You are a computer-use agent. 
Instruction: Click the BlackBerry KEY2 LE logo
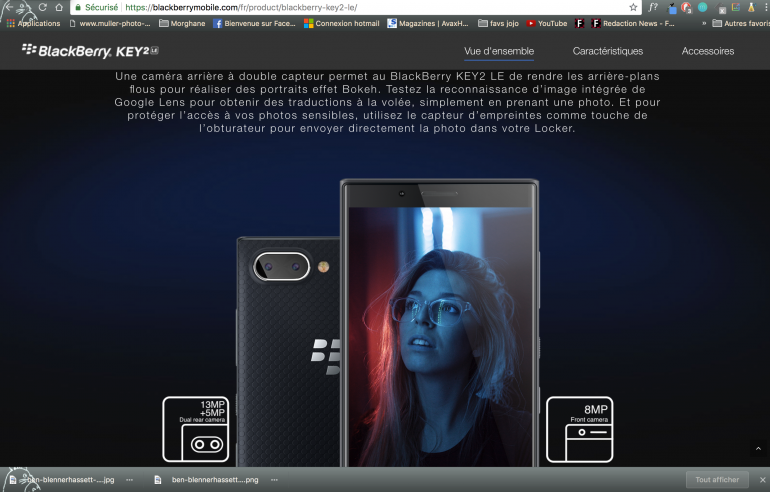pos(89,50)
